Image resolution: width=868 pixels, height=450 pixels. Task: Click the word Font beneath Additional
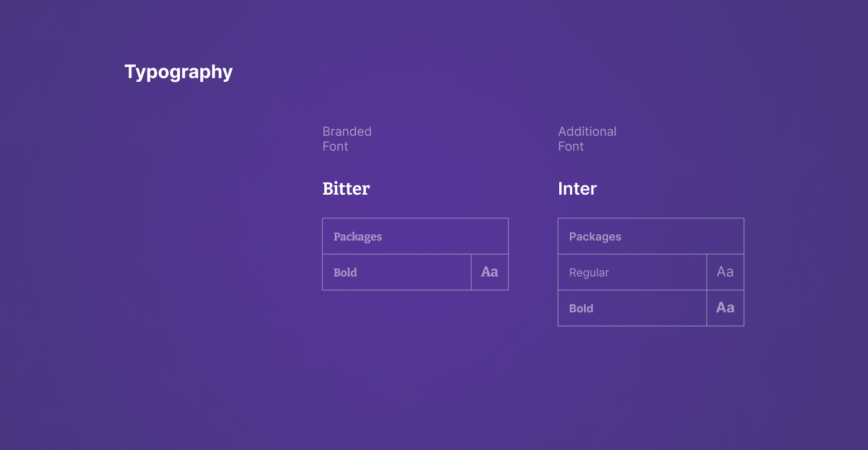point(570,146)
